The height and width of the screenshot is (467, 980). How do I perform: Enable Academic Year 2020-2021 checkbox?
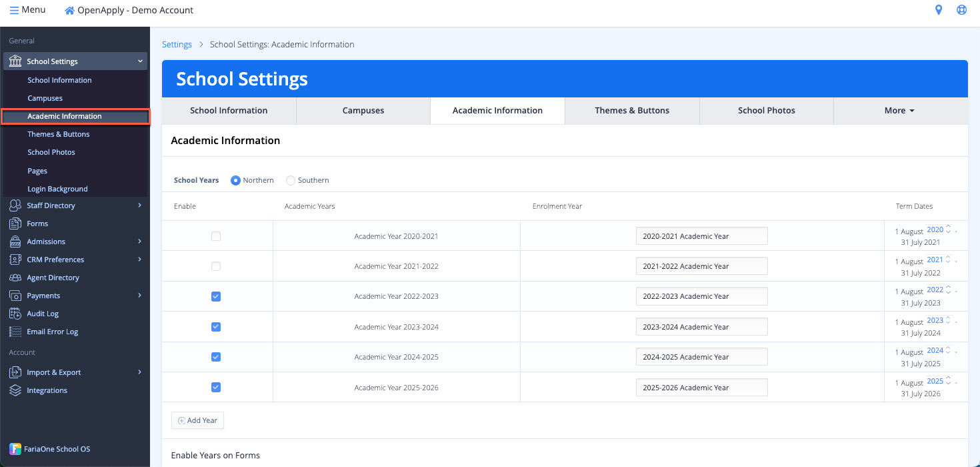click(x=216, y=236)
